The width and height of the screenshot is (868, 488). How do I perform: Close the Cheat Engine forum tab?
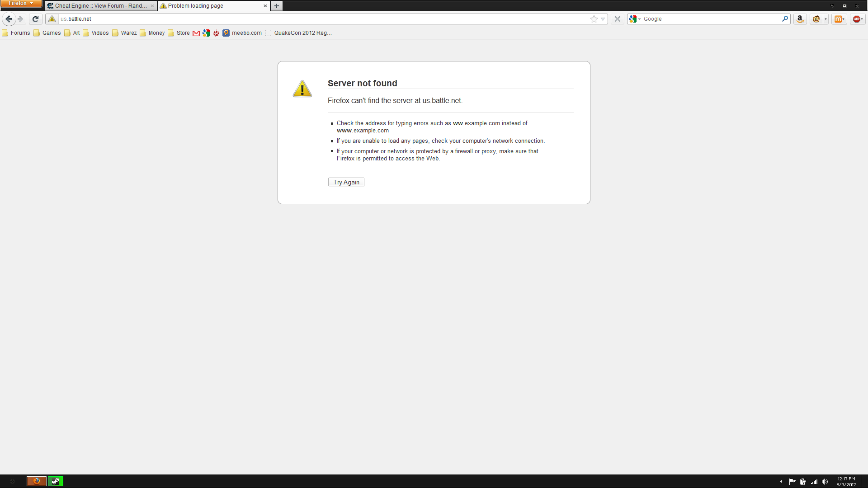pos(152,6)
